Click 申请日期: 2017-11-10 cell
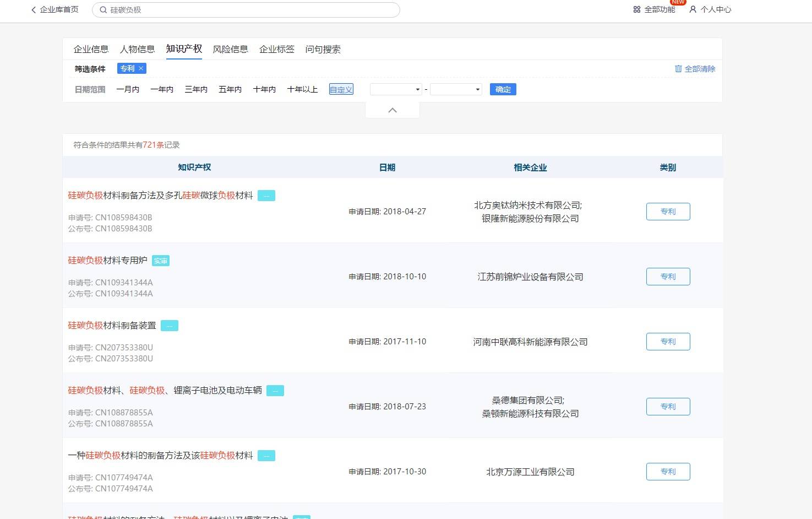Viewport: 812px width, 519px height. coord(387,342)
